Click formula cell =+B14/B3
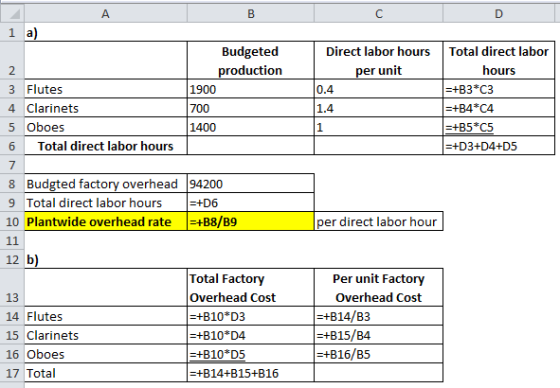Image resolution: width=560 pixels, height=388 pixels. [379, 316]
